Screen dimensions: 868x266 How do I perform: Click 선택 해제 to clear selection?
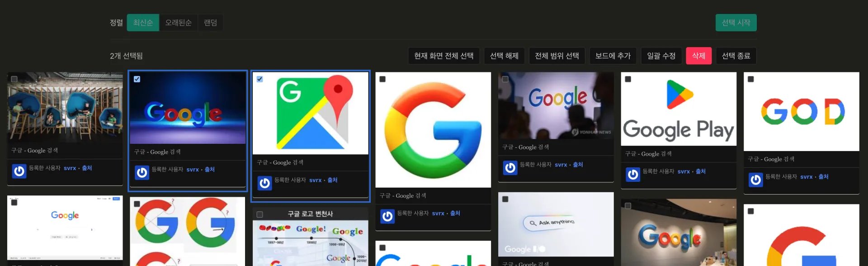coord(505,56)
